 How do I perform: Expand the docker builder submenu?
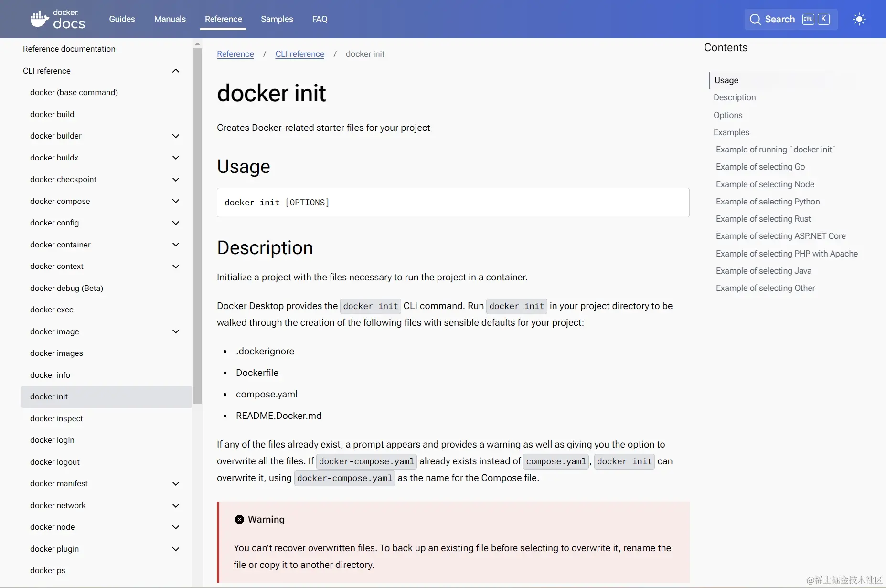click(176, 136)
